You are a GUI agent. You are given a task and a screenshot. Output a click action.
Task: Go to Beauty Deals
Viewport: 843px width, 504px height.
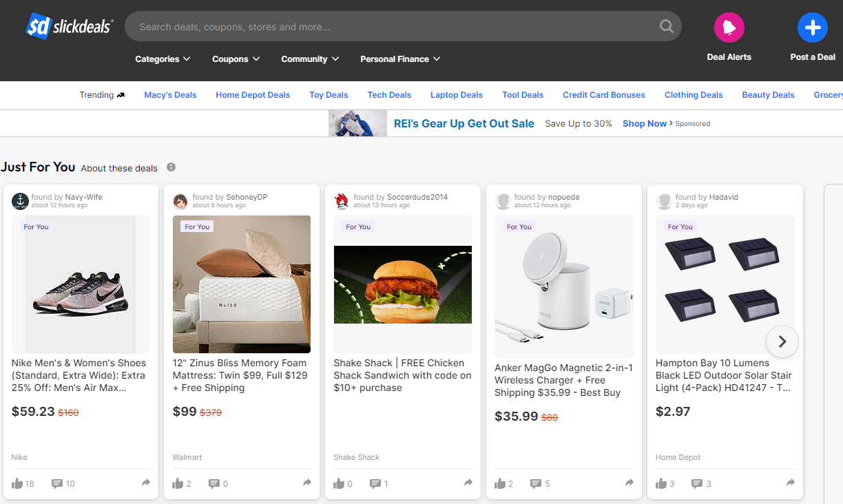[x=768, y=95]
